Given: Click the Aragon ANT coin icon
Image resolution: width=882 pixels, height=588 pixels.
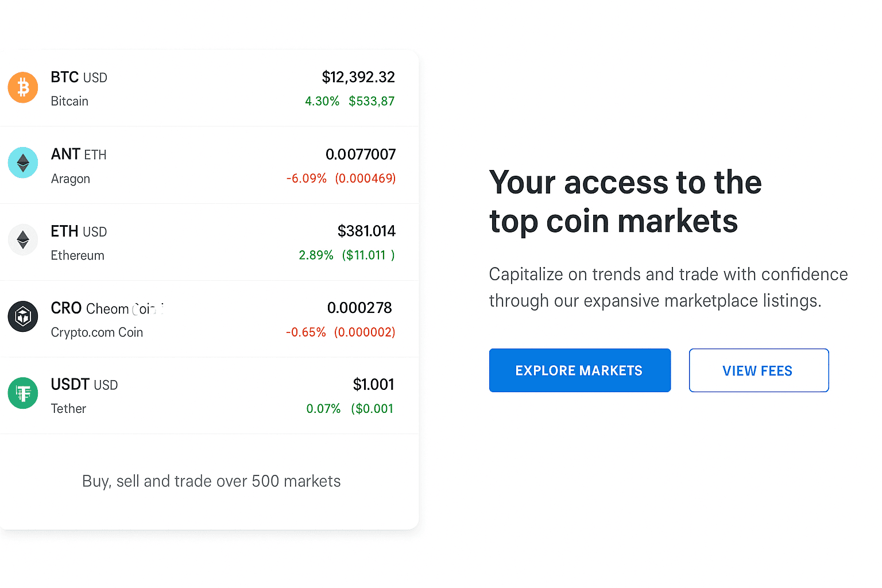Looking at the screenshot, I should [x=23, y=163].
